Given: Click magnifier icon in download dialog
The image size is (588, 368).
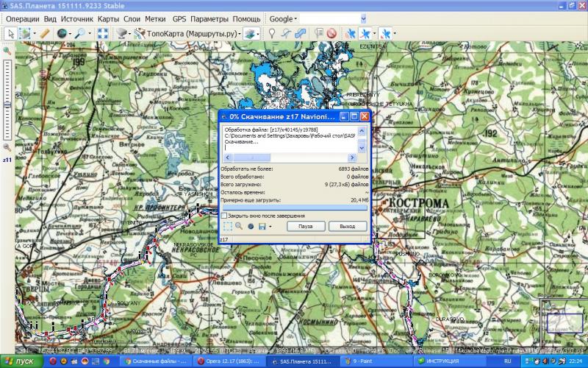Looking at the screenshot, I should [239, 226].
